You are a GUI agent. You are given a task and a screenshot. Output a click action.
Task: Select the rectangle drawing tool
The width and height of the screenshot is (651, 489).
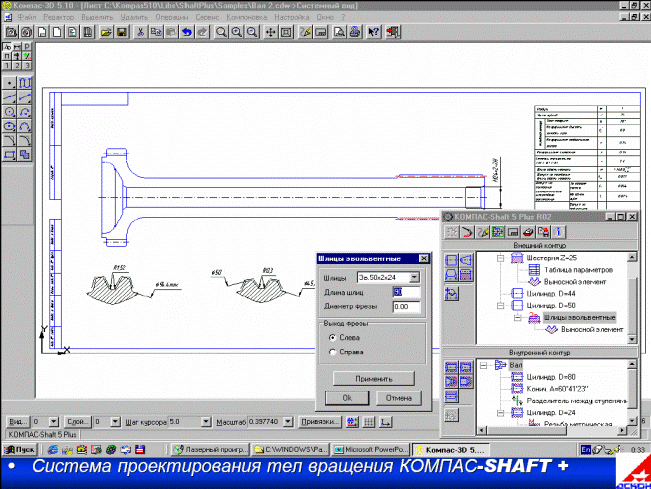click(x=9, y=155)
